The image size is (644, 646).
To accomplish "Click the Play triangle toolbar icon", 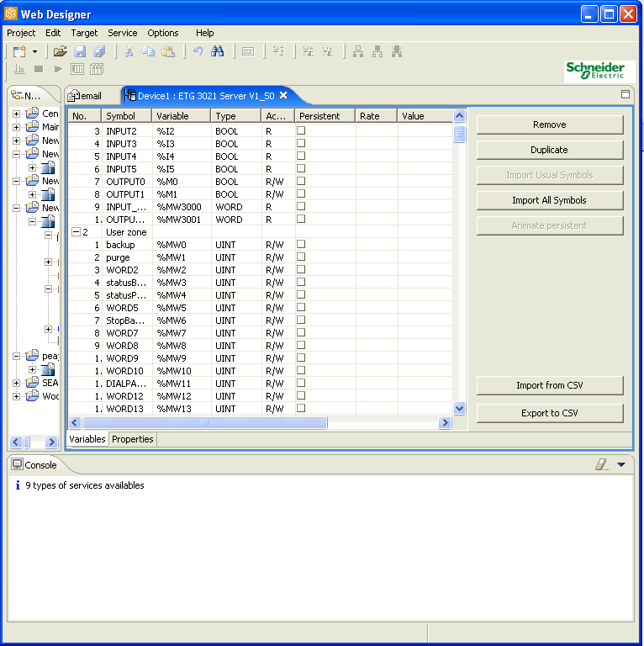I will (x=59, y=69).
